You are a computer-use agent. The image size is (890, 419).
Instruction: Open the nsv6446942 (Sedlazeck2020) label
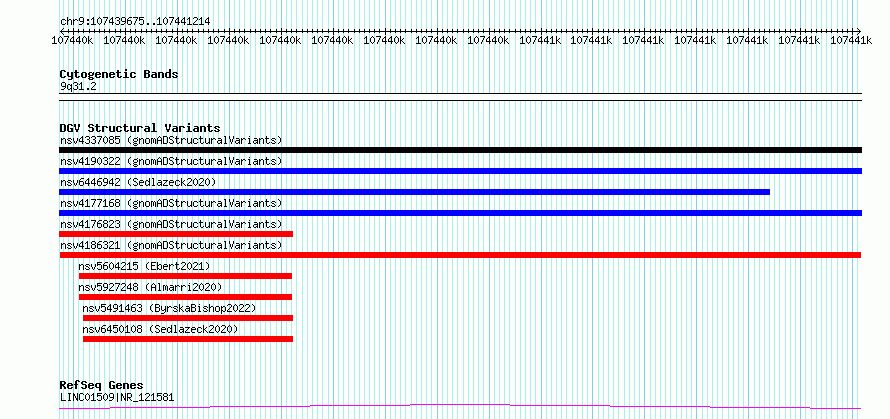(138, 182)
